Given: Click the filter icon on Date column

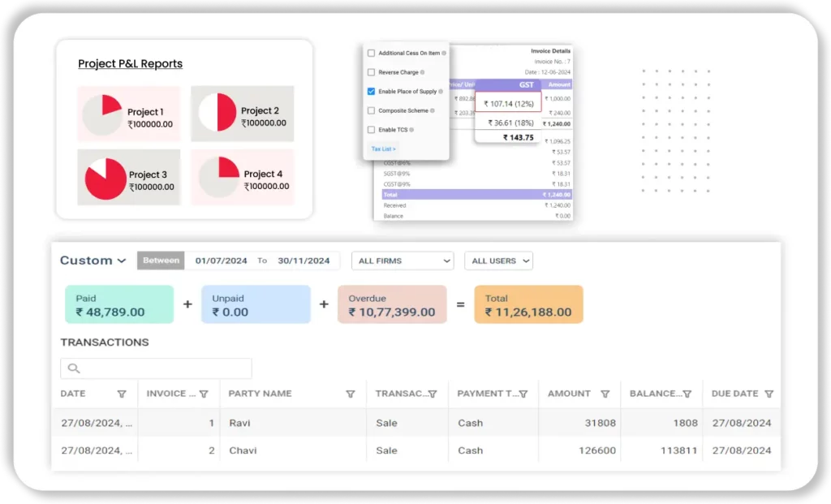Looking at the screenshot, I should [122, 394].
